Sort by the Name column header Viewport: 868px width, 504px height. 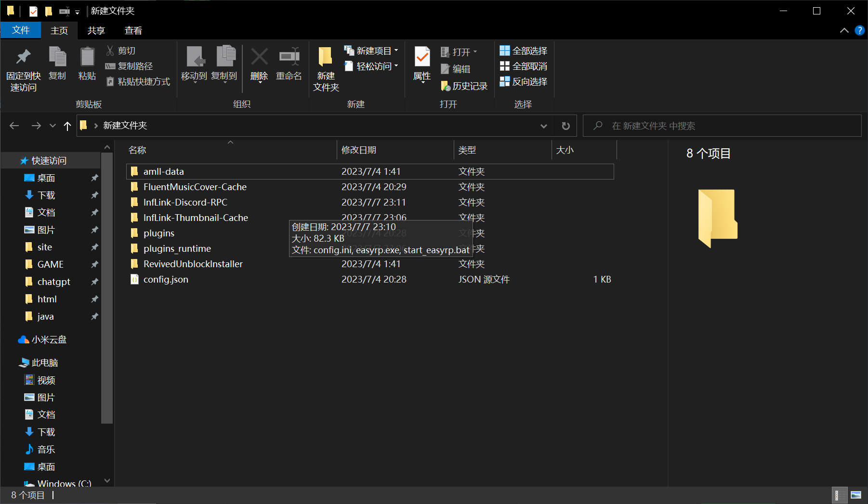(x=230, y=150)
